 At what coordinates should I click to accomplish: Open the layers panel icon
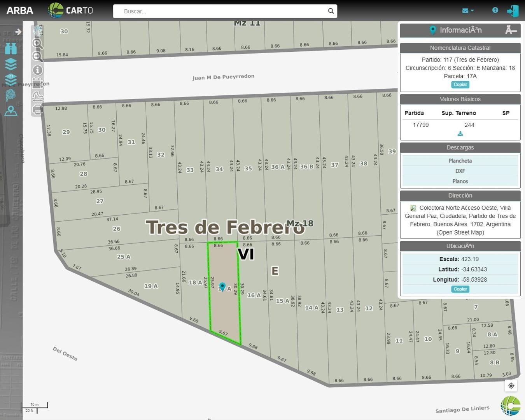(11, 64)
